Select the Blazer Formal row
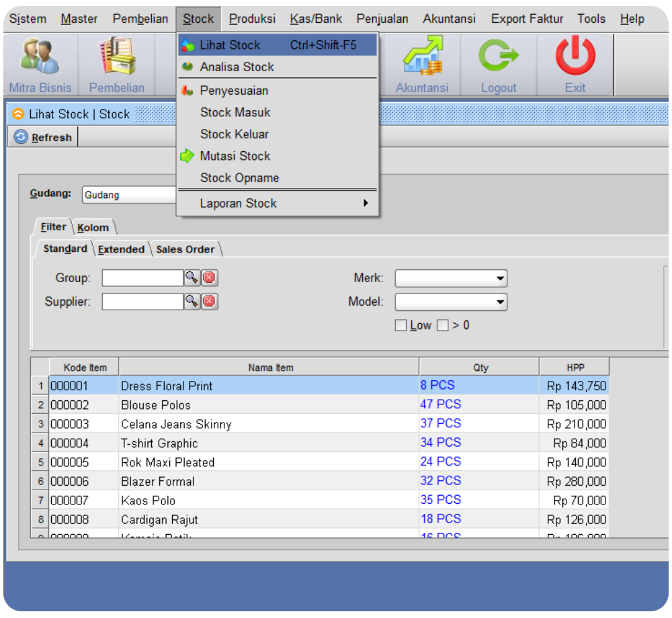672x618 pixels. pos(320,481)
